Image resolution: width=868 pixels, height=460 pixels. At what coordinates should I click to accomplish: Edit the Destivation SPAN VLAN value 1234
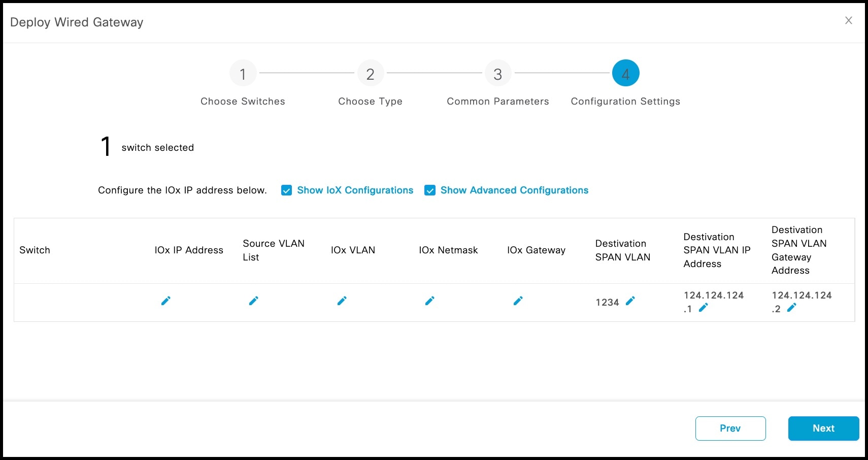(x=631, y=301)
